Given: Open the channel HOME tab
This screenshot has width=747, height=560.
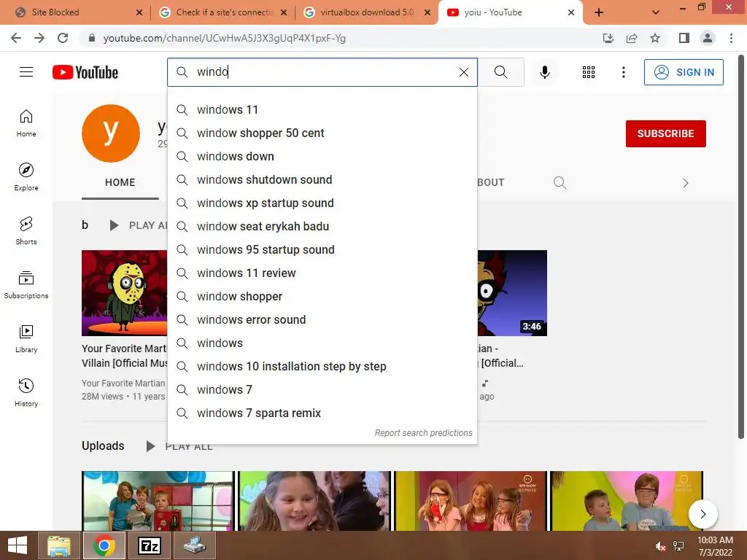Looking at the screenshot, I should (120, 182).
